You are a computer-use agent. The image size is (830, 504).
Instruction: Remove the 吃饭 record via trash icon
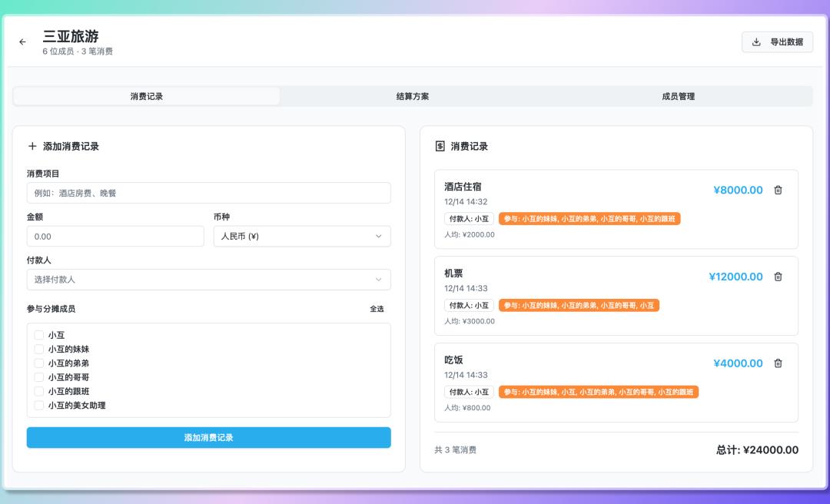click(779, 363)
